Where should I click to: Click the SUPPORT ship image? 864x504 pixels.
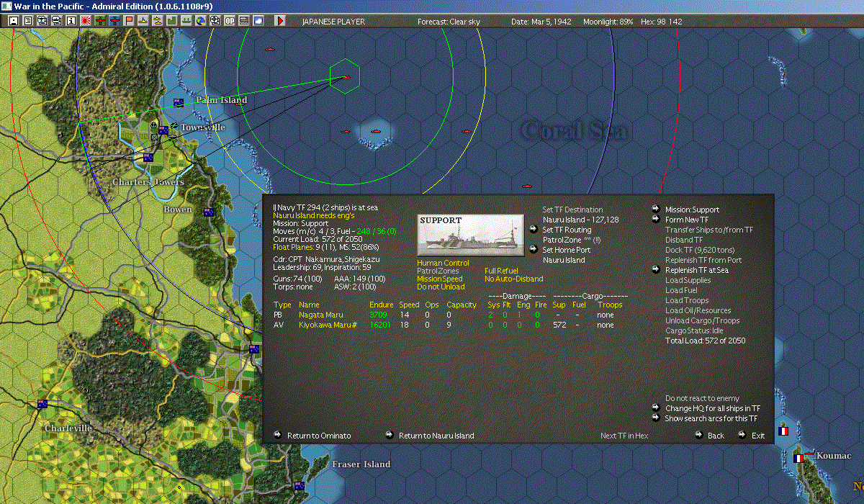click(471, 234)
